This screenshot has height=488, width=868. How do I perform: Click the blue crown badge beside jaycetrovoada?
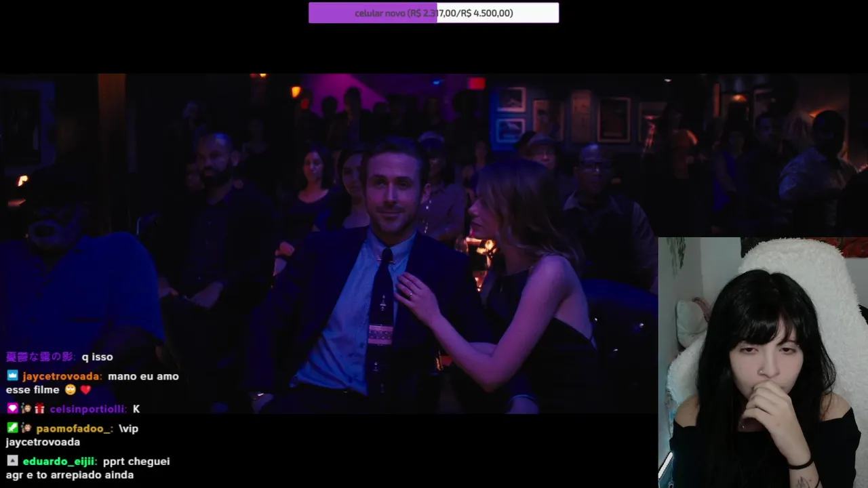[12, 376]
